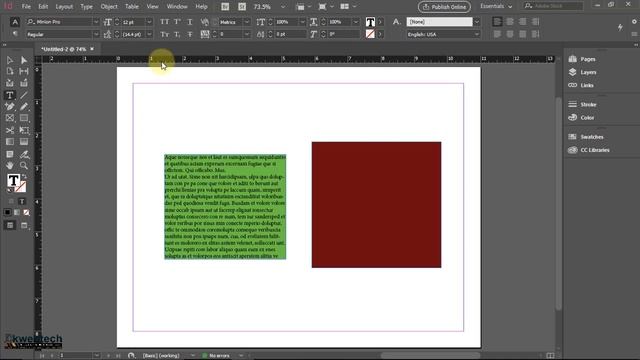Click the text stroke none swatch in control bar
The width and height of the screenshot is (640, 360).
[370, 34]
